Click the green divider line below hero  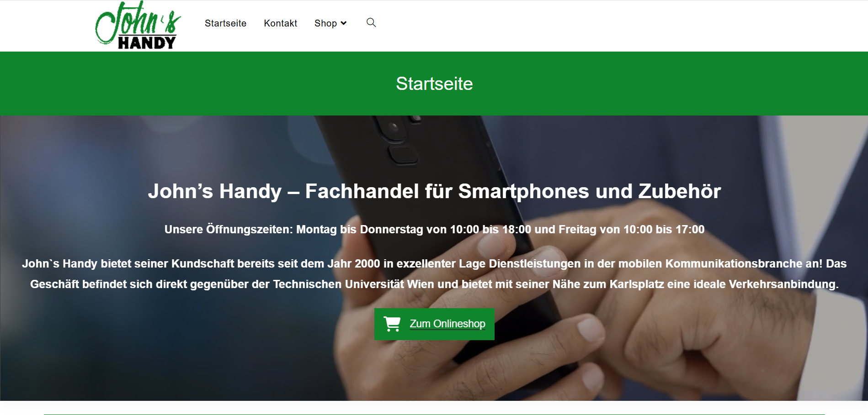pyautogui.click(x=434, y=414)
